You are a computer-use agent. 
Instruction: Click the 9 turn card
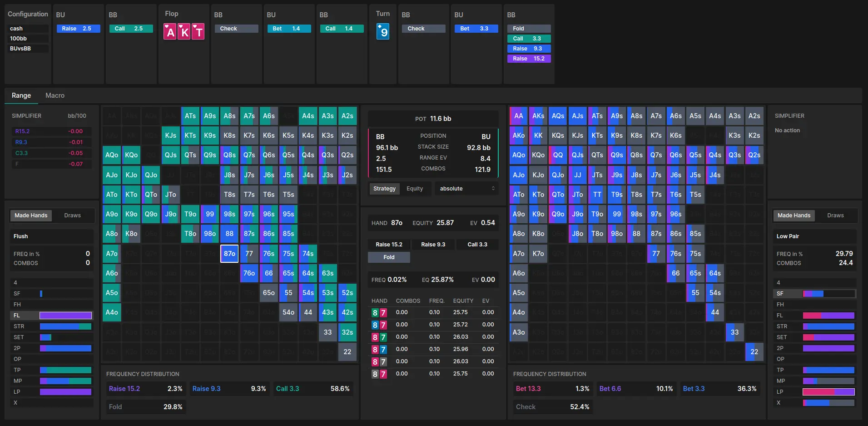[x=383, y=31]
